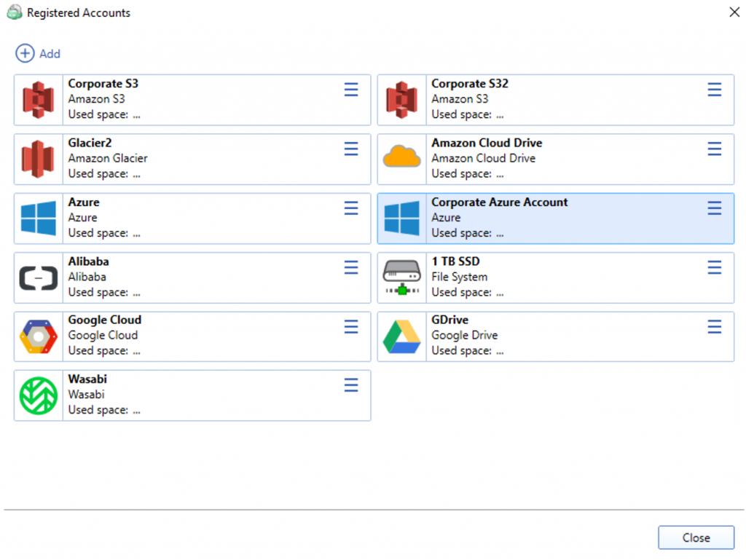
Task: Open the hamburger menu for Corporate S3
Action: [351, 89]
